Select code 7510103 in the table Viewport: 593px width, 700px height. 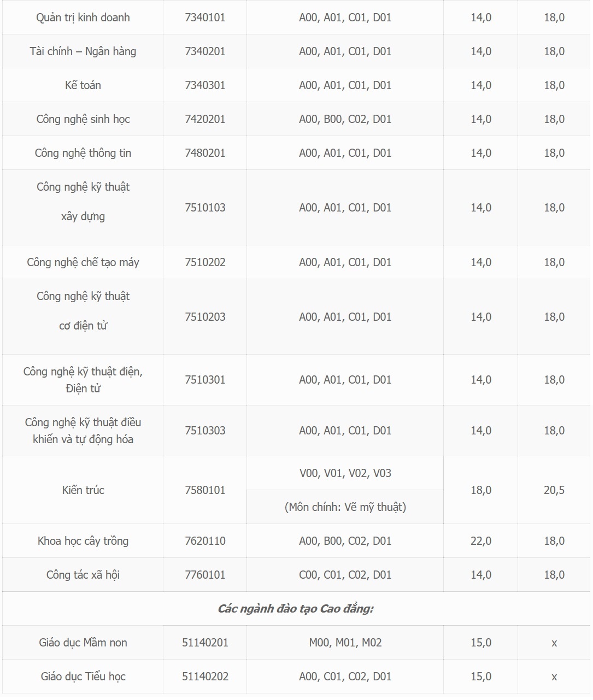point(205,208)
